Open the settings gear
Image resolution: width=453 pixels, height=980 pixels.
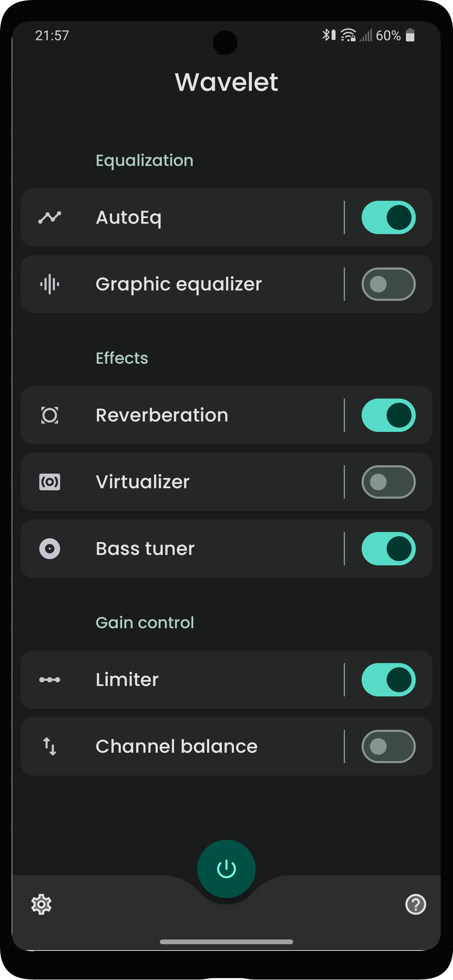41,905
